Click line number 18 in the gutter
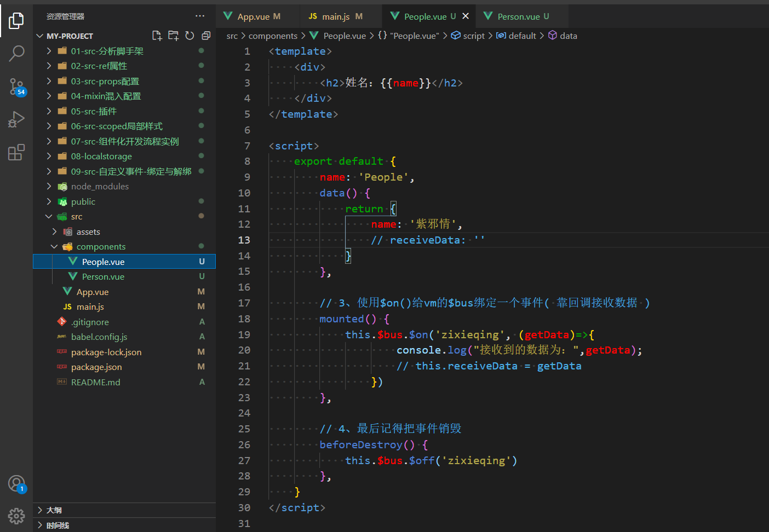 (x=244, y=319)
